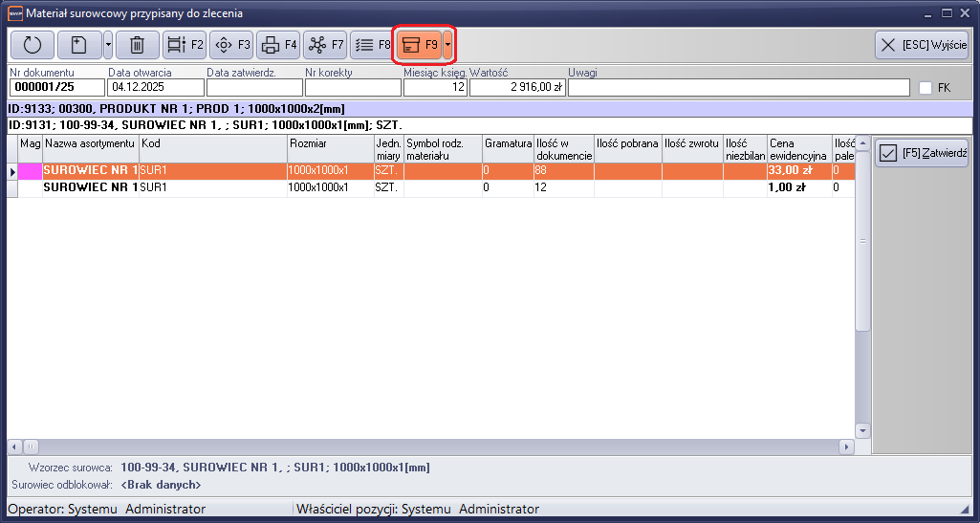Click the F4 print icon

(278, 45)
